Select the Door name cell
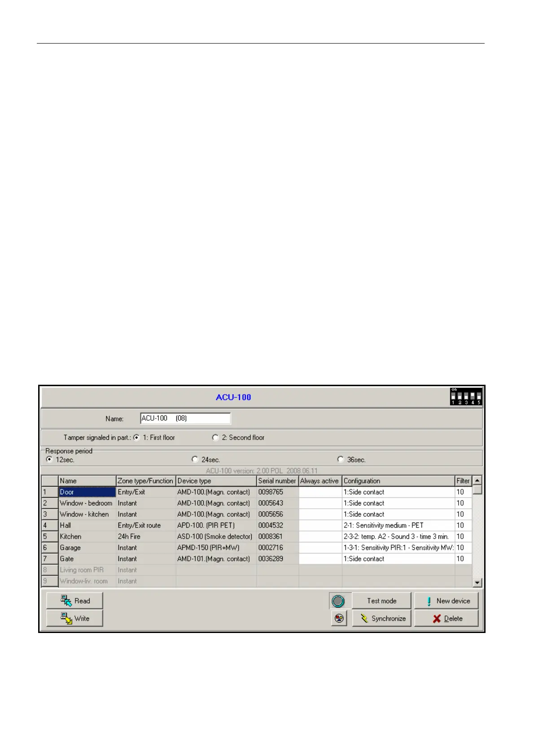 point(87,492)
